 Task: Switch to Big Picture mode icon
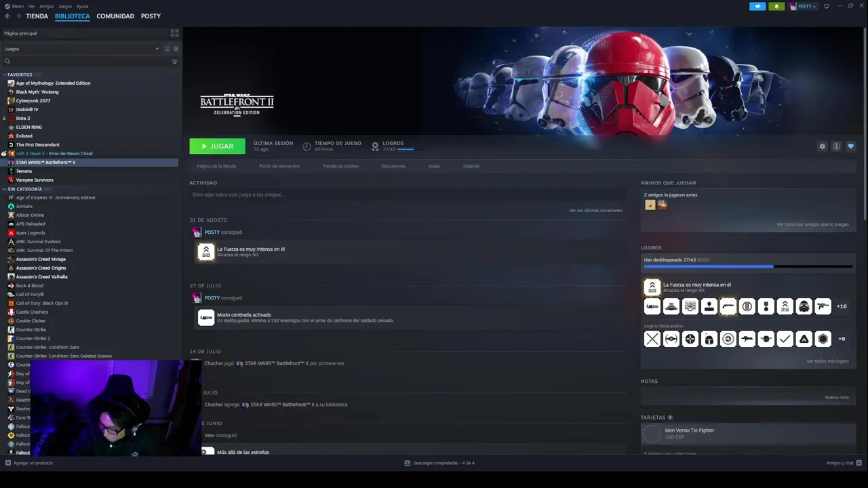point(827,6)
